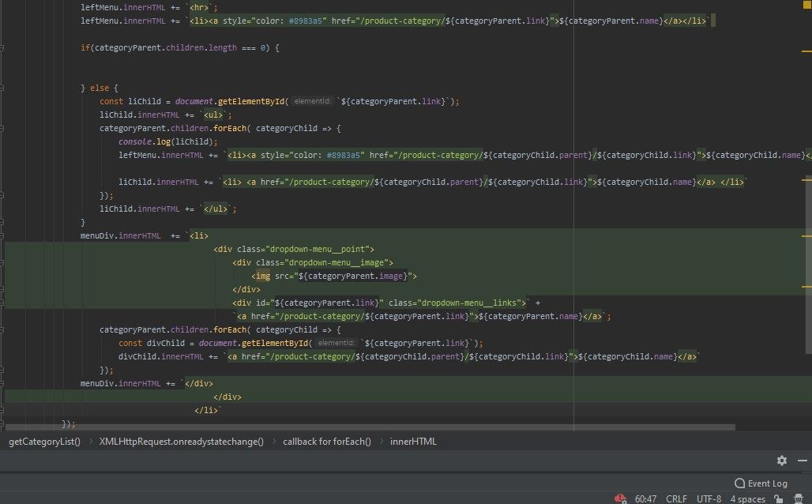This screenshot has width=812, height=504.
Task: Open the Event Log
Action: point(761,483)
